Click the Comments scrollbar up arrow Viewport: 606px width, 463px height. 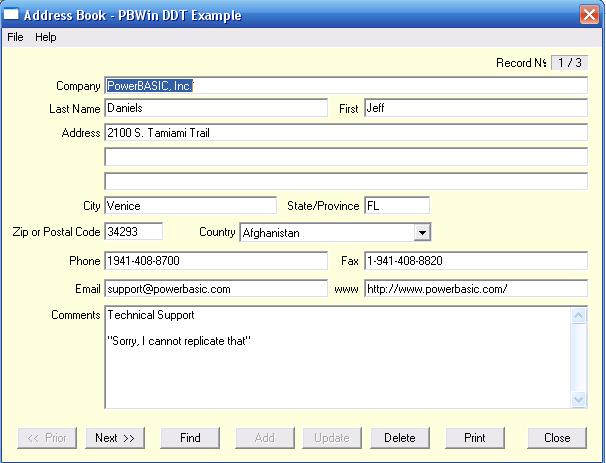[x=579, y=316]
